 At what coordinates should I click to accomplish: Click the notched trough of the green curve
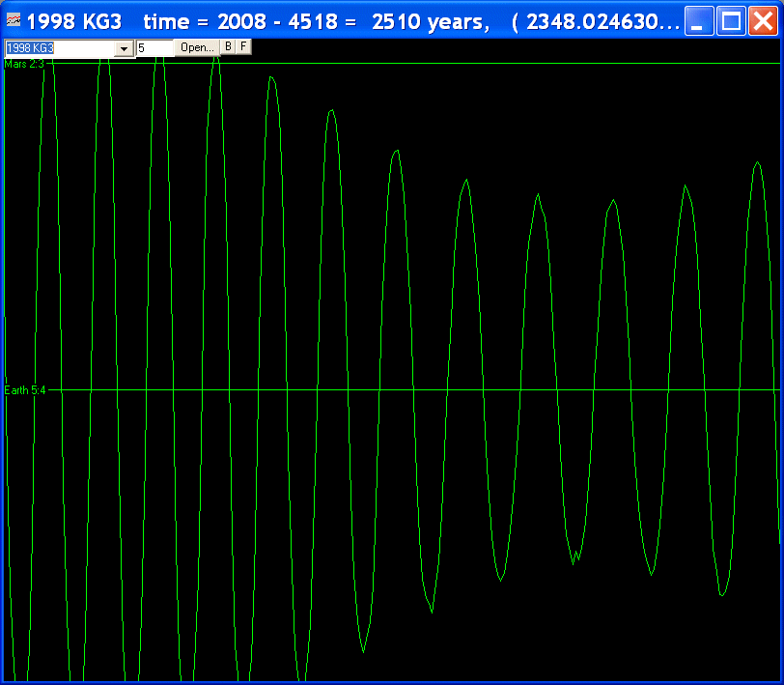575,557
